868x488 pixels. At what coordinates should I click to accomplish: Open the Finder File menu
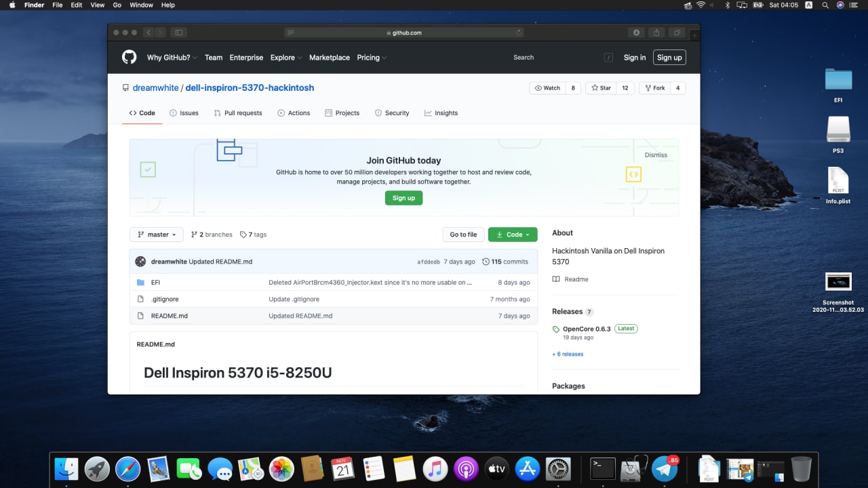click(x=58, y=5)
